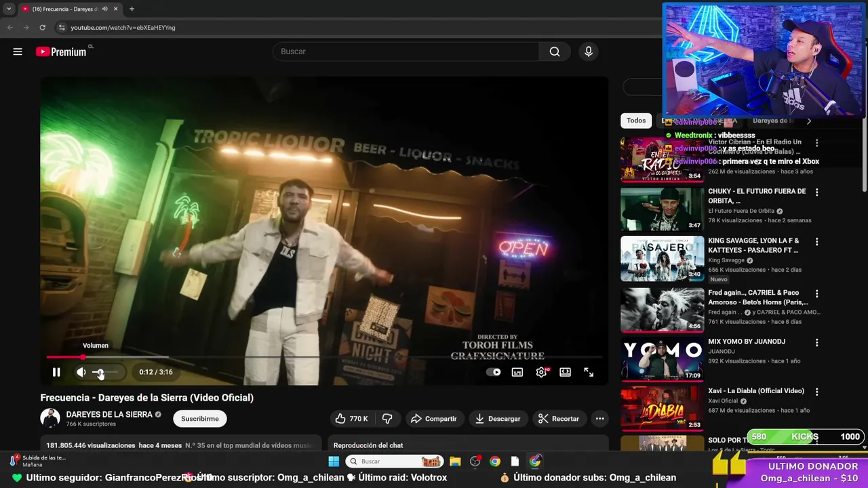This screenshot has width=868, height=488.
Task: Seek on the red video progress bar
Action: tap(324, 357)
